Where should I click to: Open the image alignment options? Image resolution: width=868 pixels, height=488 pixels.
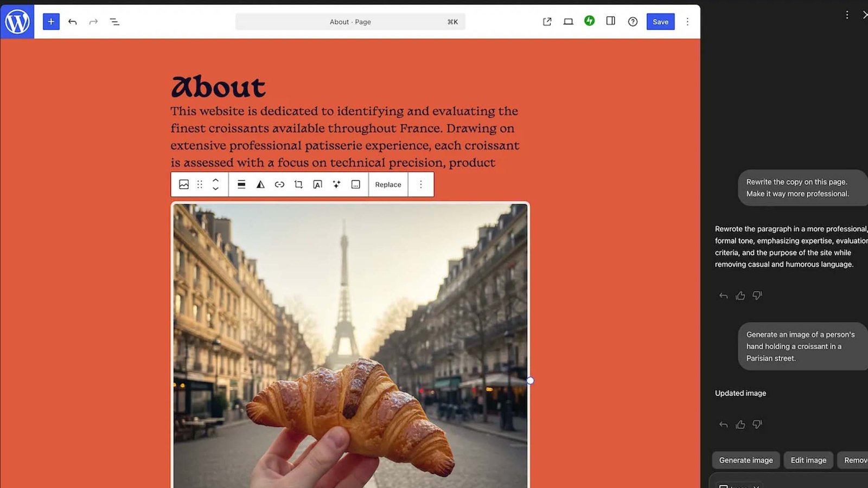(x=241, y=184)
